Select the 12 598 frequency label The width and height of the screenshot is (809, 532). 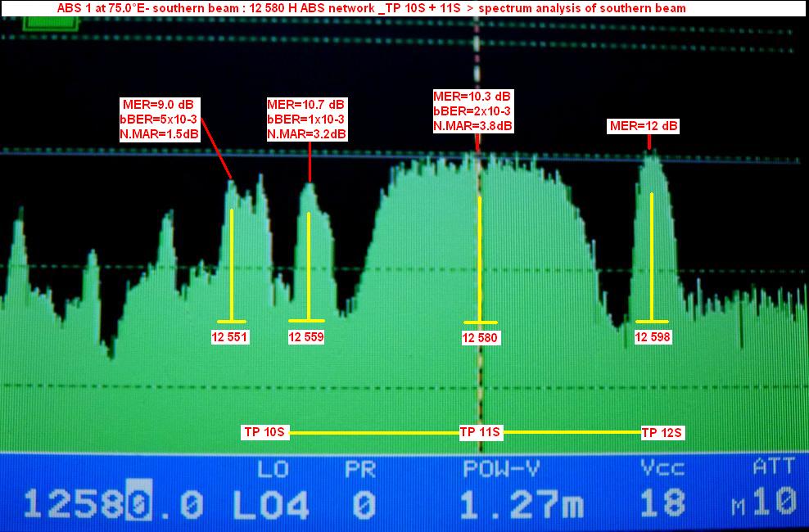click(653, 336)
